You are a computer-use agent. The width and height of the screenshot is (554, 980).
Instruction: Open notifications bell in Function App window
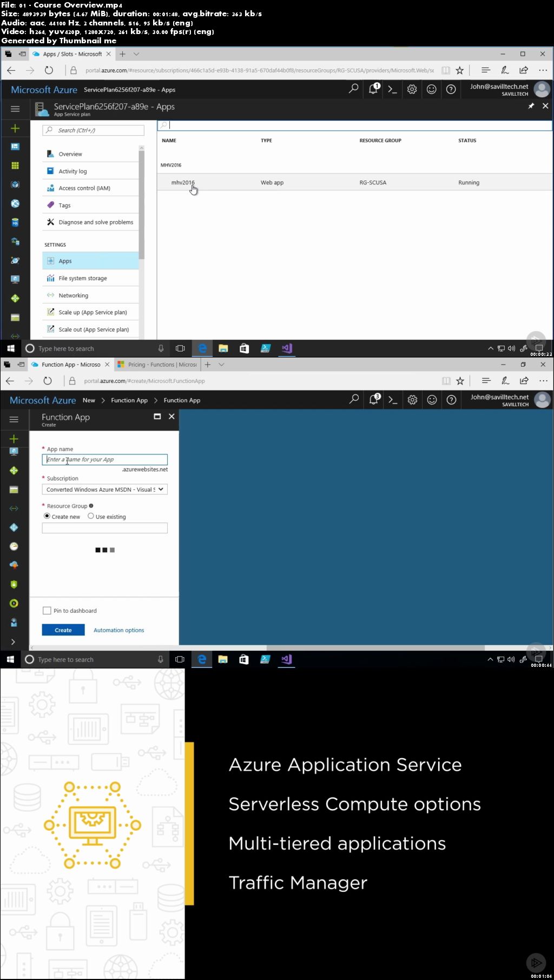374,399
